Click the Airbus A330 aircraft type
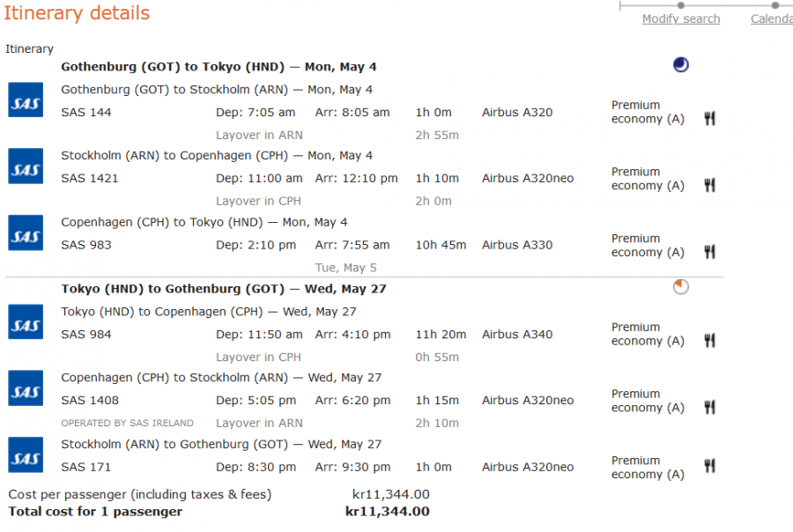The width and height of the screenshot is (793, 532). tap(517, 245)
